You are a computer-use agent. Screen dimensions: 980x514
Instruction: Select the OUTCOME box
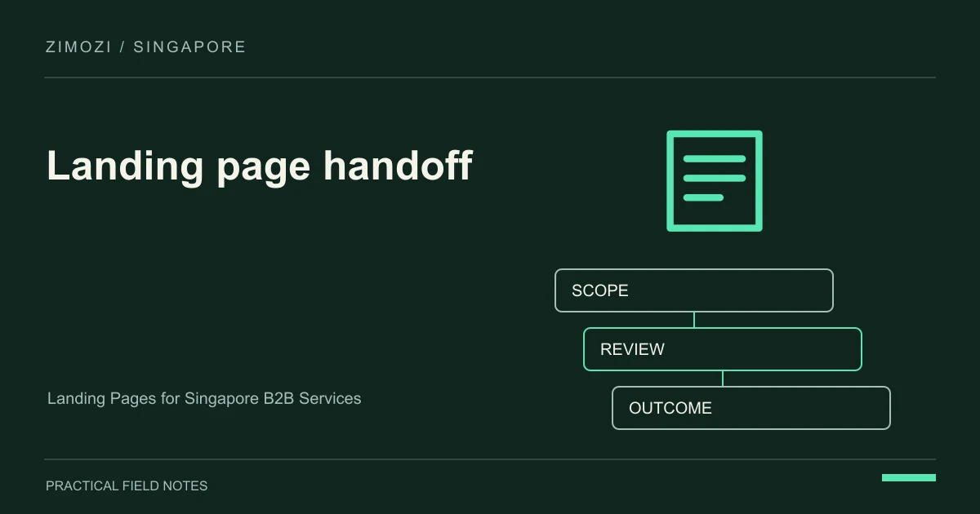751,408
